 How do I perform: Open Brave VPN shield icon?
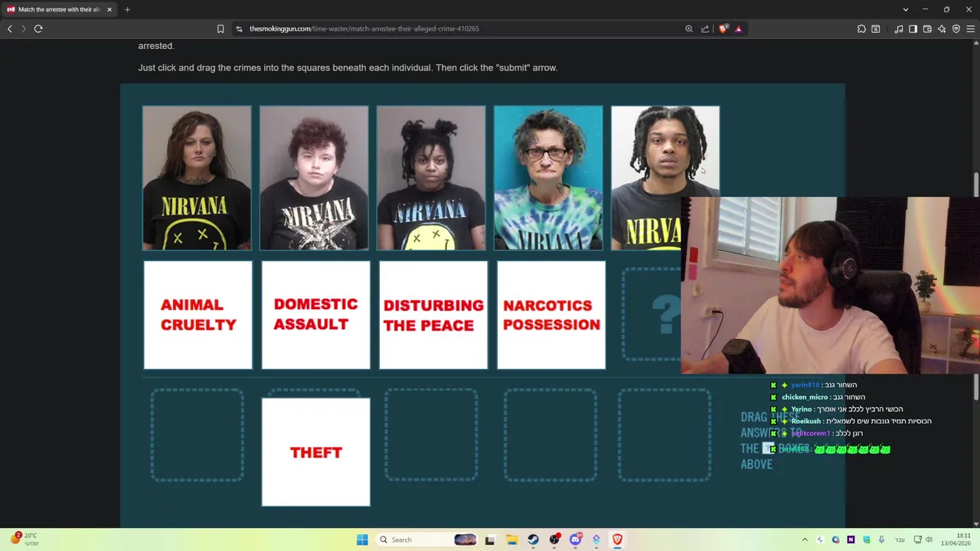coord(956,28)
